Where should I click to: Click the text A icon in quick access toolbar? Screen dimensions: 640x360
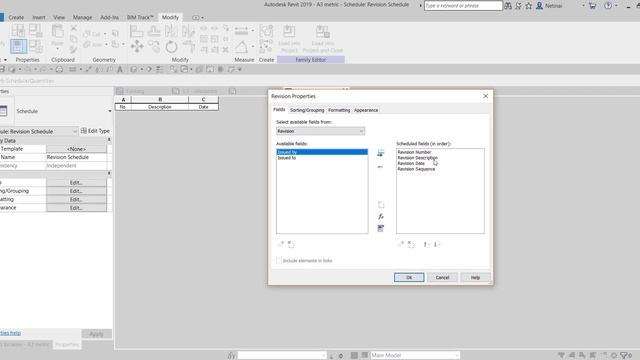click(120, 69)
